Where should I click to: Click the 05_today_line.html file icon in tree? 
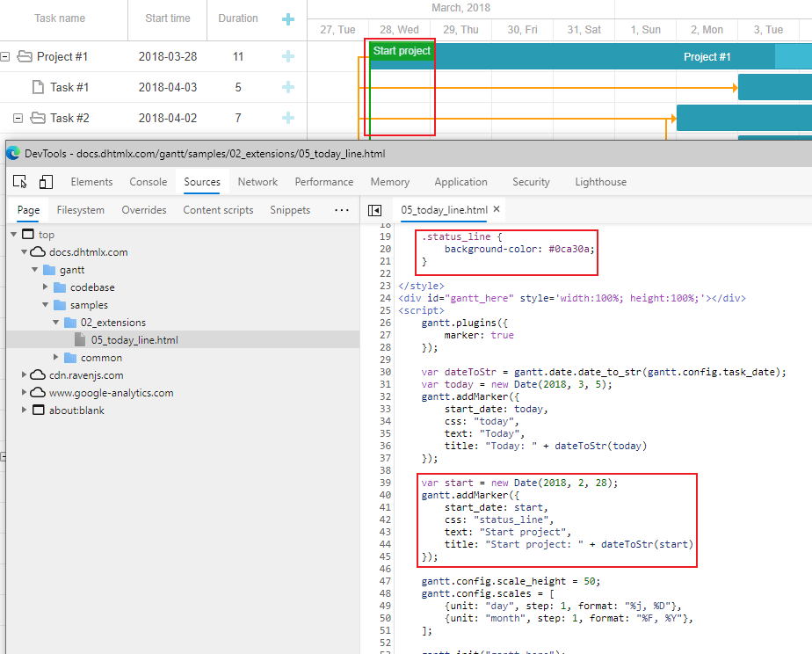click(80, 339)
